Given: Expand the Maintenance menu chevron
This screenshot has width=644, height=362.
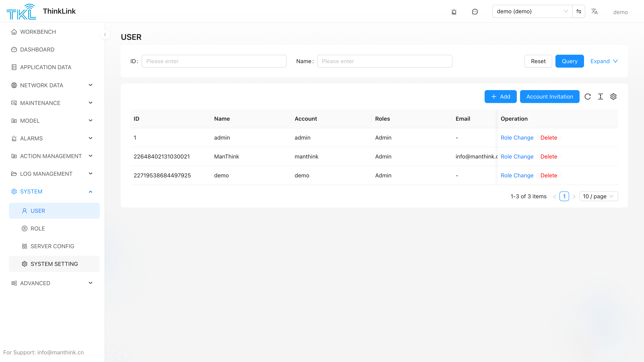Looking at the screenshot, I should (91, 103).
